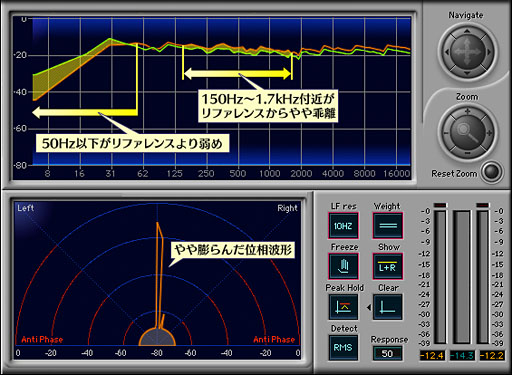
Task: Toggle the Freeze hand button
Action: 343,266
